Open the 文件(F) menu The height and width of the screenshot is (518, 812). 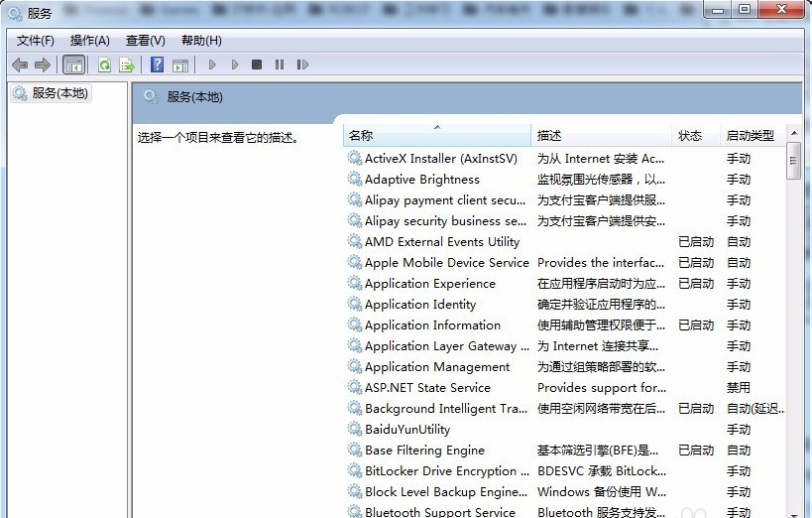(x=36, y=41)
